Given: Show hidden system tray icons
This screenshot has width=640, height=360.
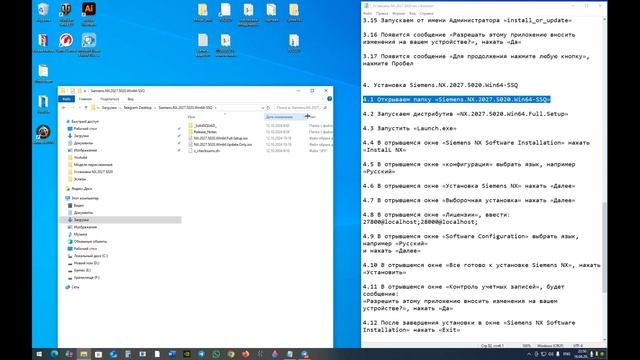Looking at the screenshot, I should pyautogui.click(x=529, y=354).
